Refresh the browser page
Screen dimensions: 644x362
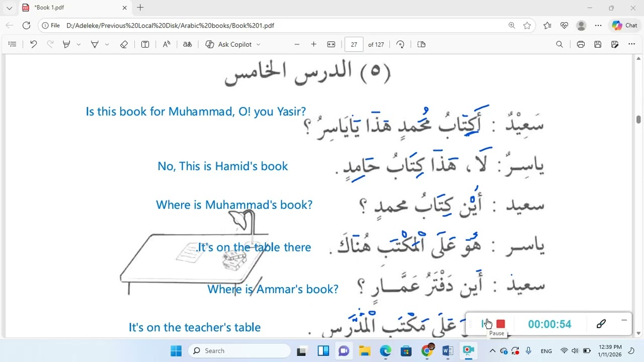coord(27,25)
